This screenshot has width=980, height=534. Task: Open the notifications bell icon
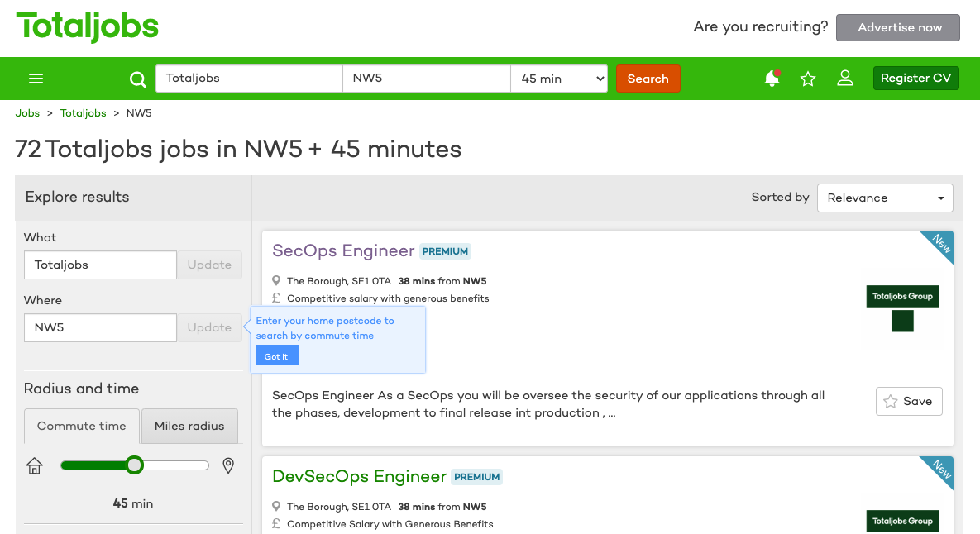(772, 78)
